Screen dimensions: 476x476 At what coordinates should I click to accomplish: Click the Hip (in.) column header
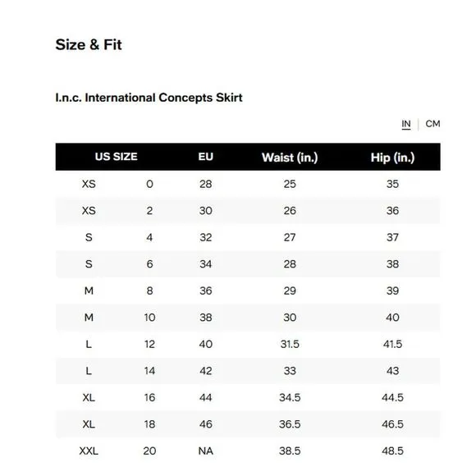tap(392, 158)
